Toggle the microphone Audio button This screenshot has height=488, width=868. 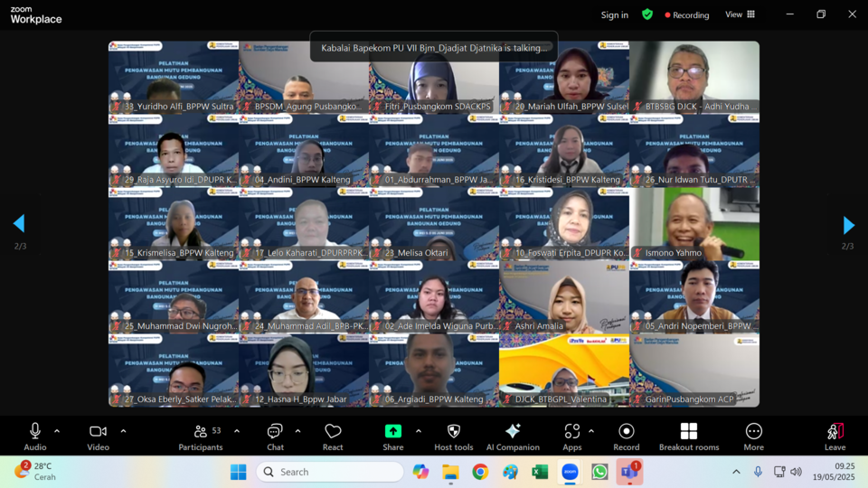(x=35, y=436)
